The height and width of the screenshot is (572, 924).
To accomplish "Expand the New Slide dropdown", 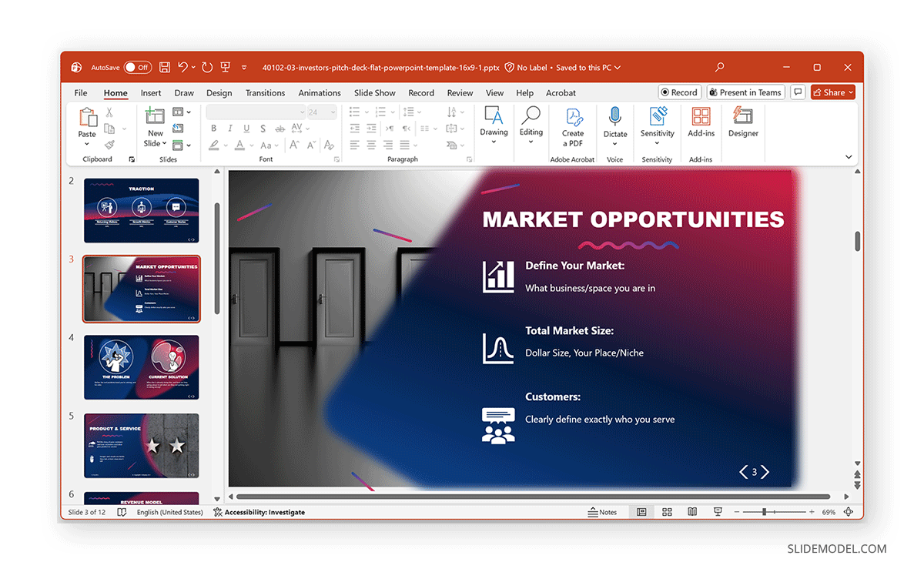I will click(x=156, y=144).
